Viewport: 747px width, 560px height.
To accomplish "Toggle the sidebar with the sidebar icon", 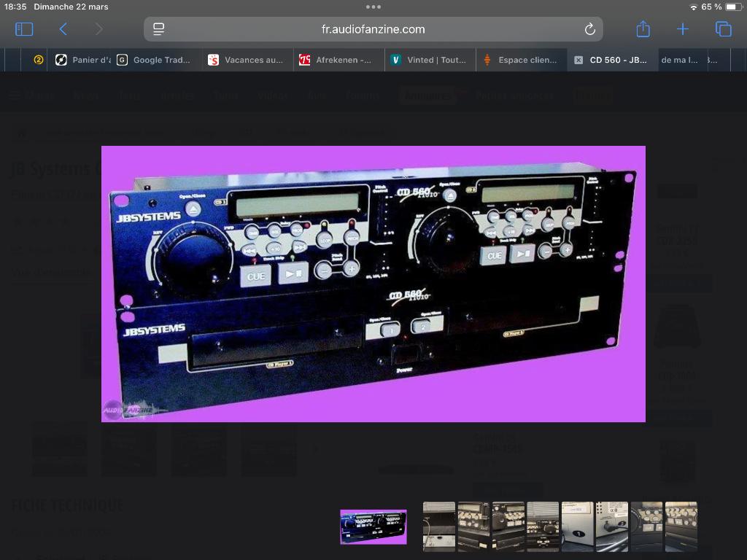I will [24, 28].
